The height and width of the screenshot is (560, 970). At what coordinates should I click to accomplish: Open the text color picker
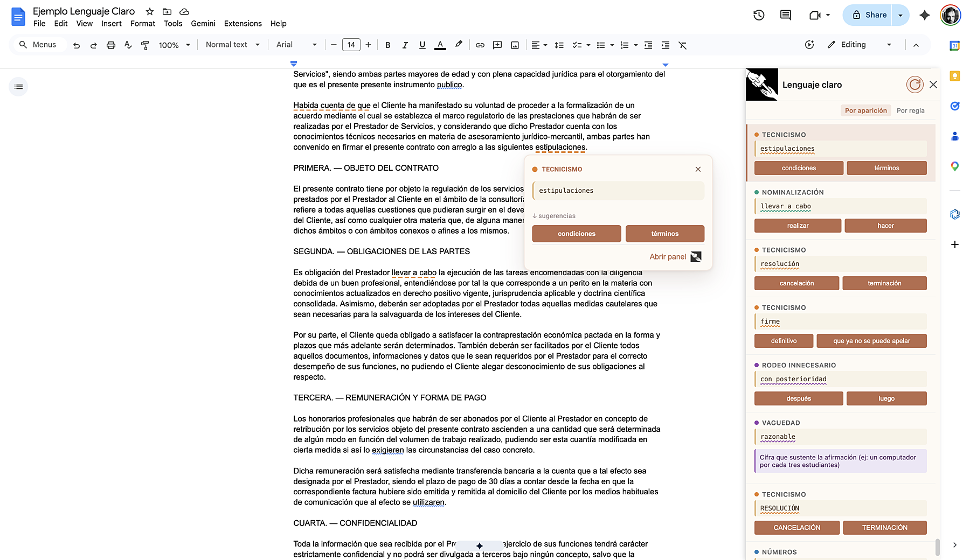[x=440, y=45]
